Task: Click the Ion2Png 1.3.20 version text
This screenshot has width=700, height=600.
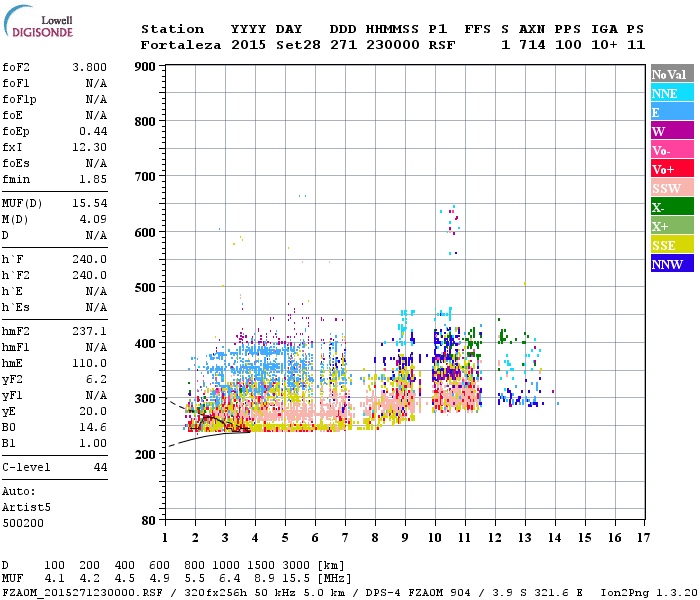Action: pos(649,593)
